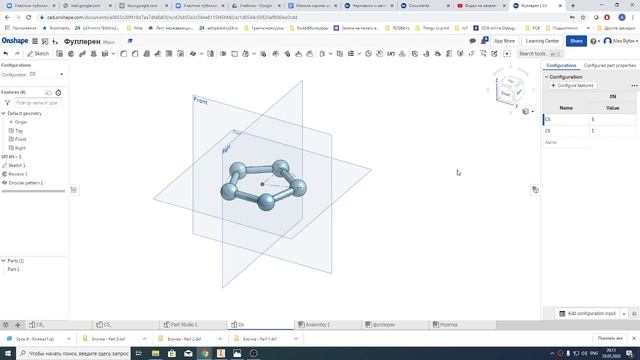Click the empty Name cell in configuration table
Image resolution: width=640 pixels, height=360 pixels.
[566, 142]
